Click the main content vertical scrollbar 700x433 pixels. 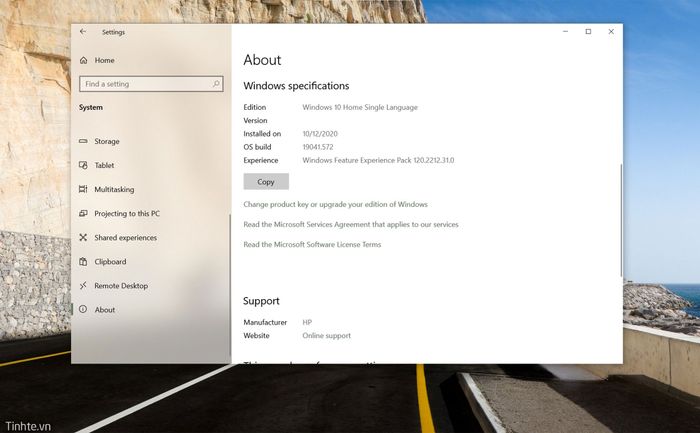coord(621,221)
